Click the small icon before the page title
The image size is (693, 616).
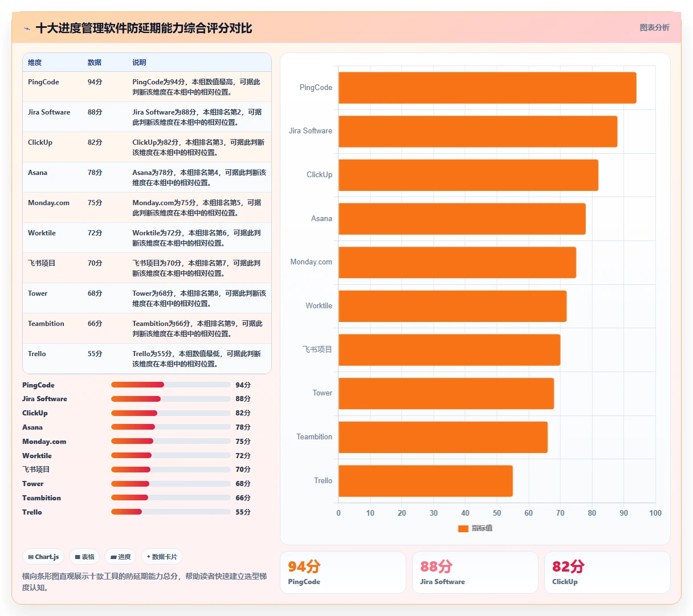click(27, 28)
